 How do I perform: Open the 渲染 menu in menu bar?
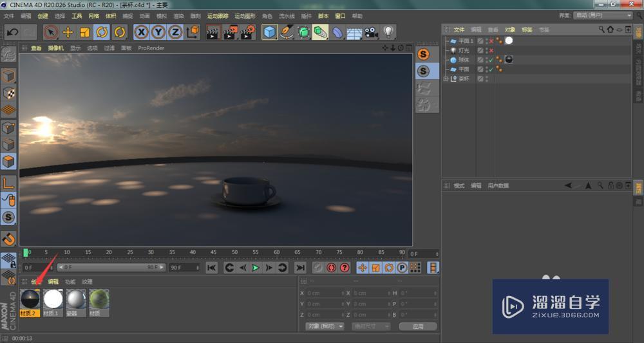click(x=178, y=15)
